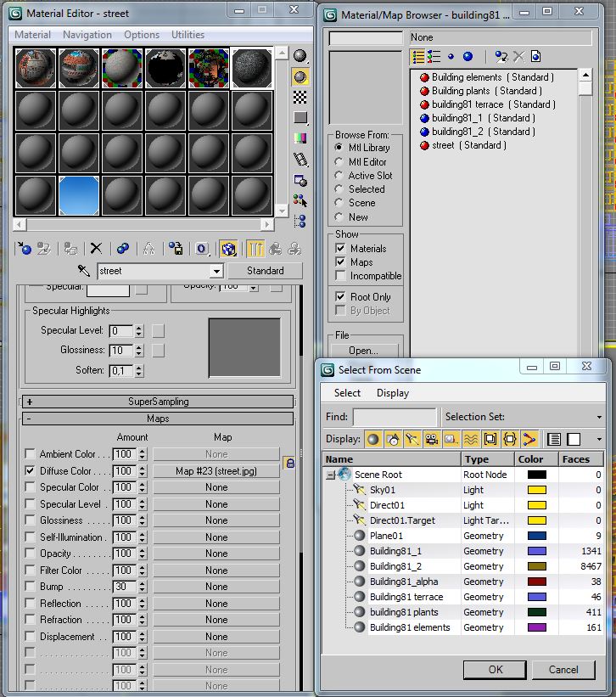Open the Material/Map Navigator icon

[300, 221]
